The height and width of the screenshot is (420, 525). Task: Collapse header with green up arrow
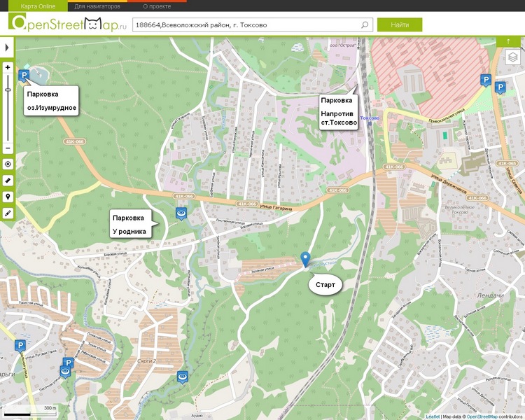[x=508, y=41]
